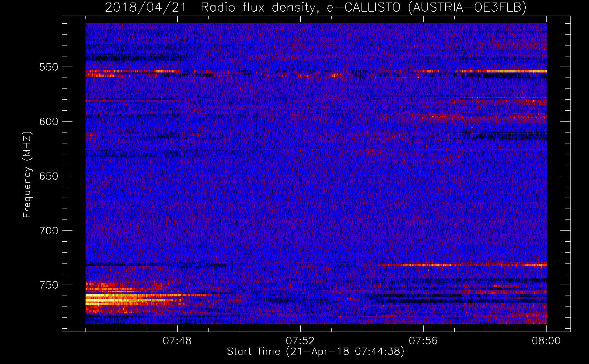The height and width of the screenshot is (364, 589).
Task: Click the 'Frequency (MHZ)' axis label
Action: coord(27,174)
